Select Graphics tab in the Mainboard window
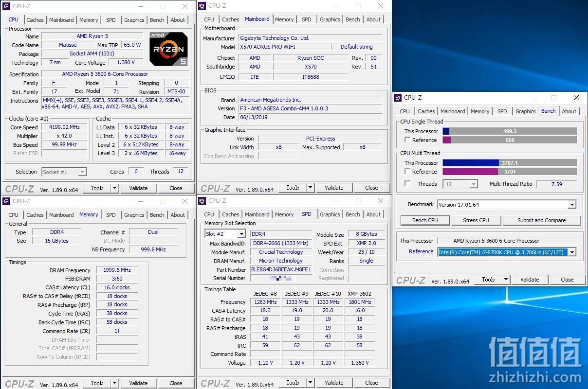 coord(330,19)
